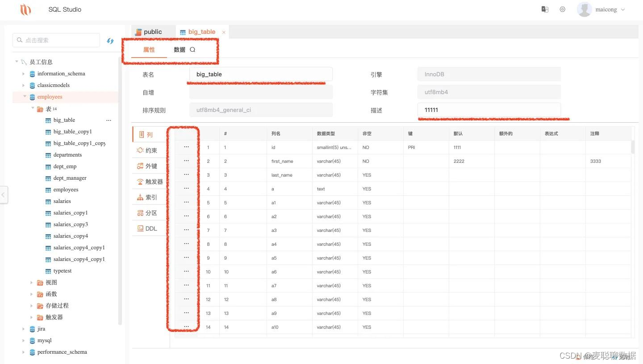Screen dimensions: 643x364
Task: Click the 触发器 folder icon in tree
Action: [40, 317]
